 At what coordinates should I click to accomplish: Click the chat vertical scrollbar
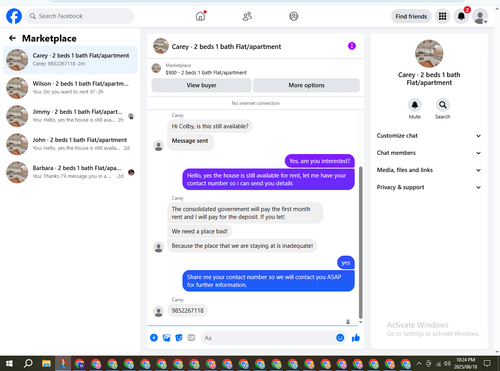tap(360, 243)
